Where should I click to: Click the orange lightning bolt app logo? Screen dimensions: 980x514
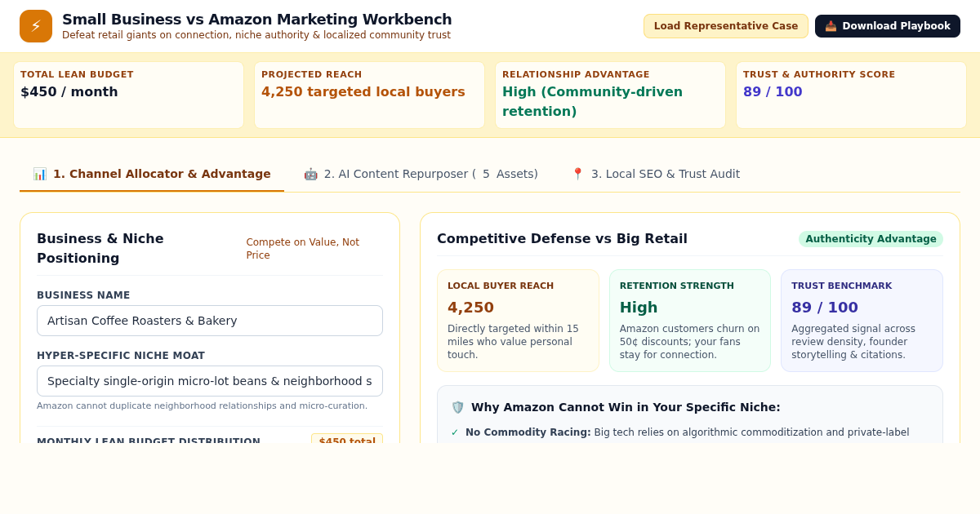pos(36,26)
